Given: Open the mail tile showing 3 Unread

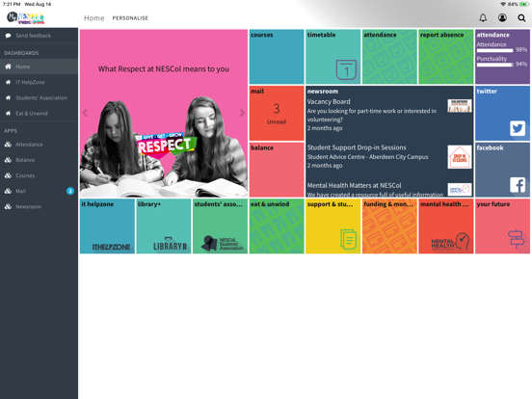Looking at the screenshot, I should (x=277, y=113).
